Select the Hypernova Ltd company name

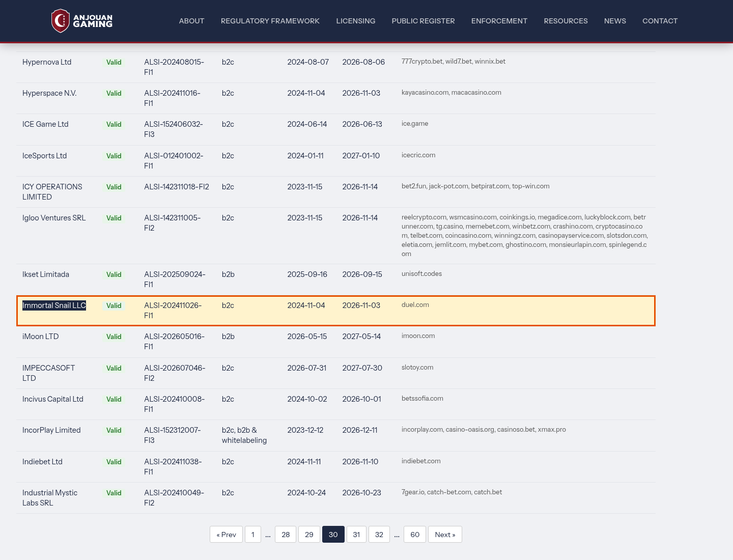tap(47, 62)
